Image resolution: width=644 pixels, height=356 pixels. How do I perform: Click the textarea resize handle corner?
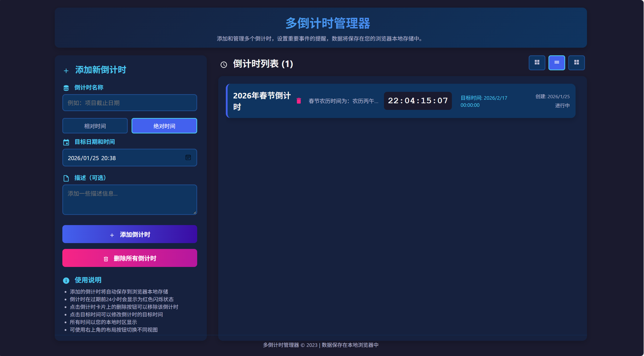[195, 213]
